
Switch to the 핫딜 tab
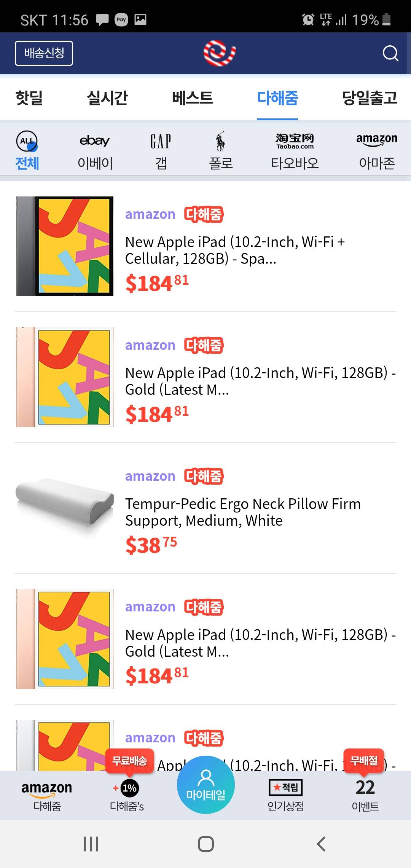pyautogui.click(x=29, y=98)
